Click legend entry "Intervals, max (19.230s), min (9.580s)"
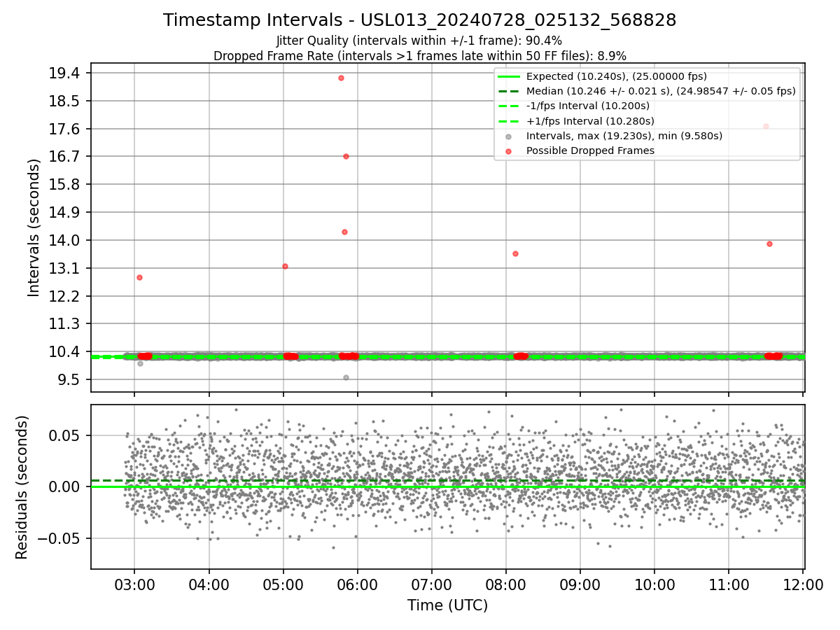 (624, 136)
